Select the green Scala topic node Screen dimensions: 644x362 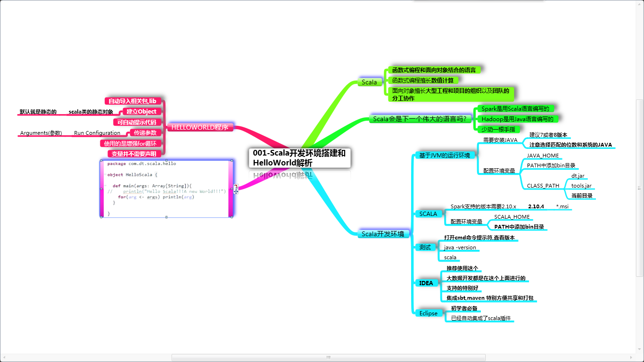click(369, 82)
